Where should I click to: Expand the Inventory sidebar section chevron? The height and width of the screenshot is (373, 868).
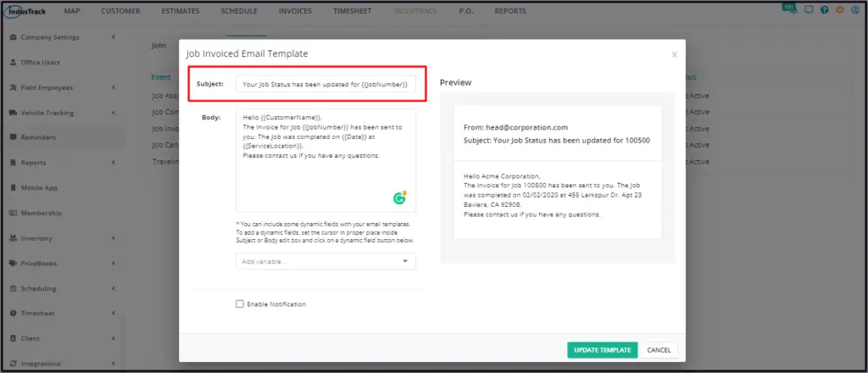click(x=114, y=238)
